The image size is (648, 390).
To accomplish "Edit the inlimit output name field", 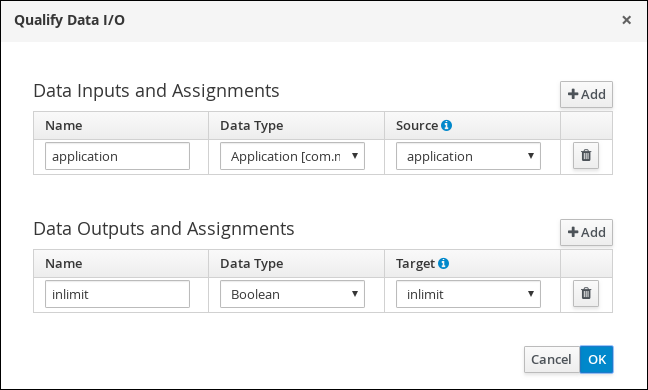I will 117,294.
